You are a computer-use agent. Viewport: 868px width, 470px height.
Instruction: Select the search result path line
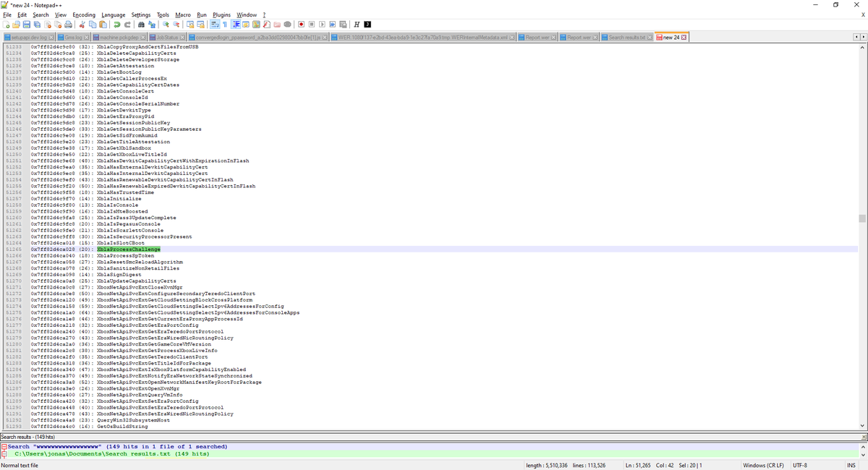112,454
